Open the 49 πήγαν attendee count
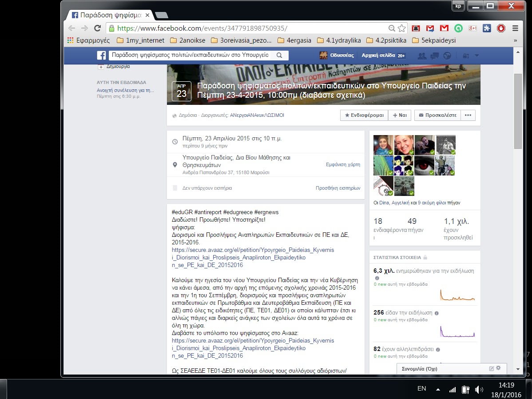This screenshot has width=532, height=399. pos(416,225)
